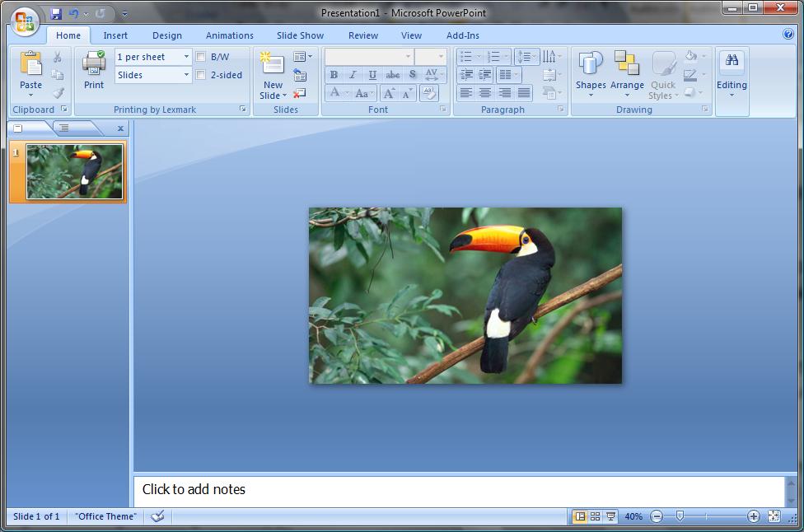Open the font size combo box
This screenshot has height=532, width=804.
tap(430, 56)
